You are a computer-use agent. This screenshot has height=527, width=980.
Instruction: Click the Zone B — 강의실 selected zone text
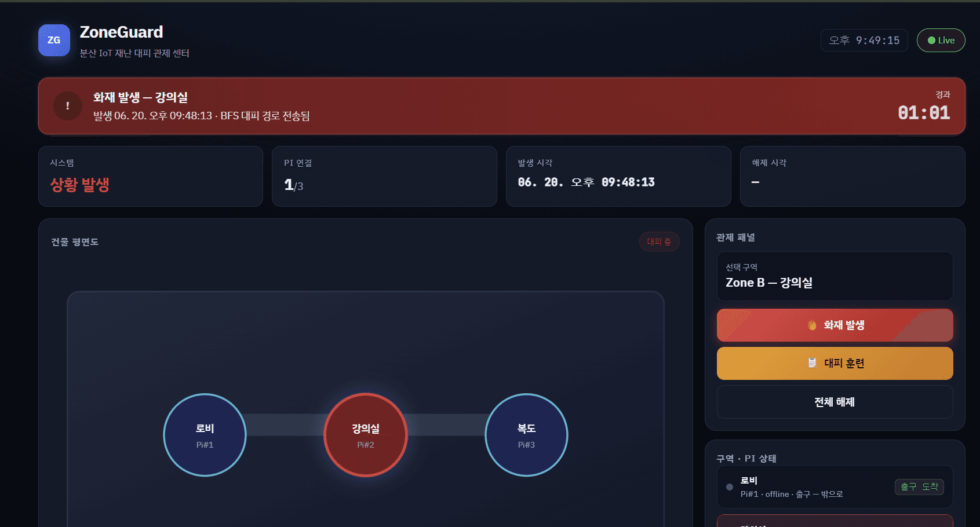(x=769, y=283)
